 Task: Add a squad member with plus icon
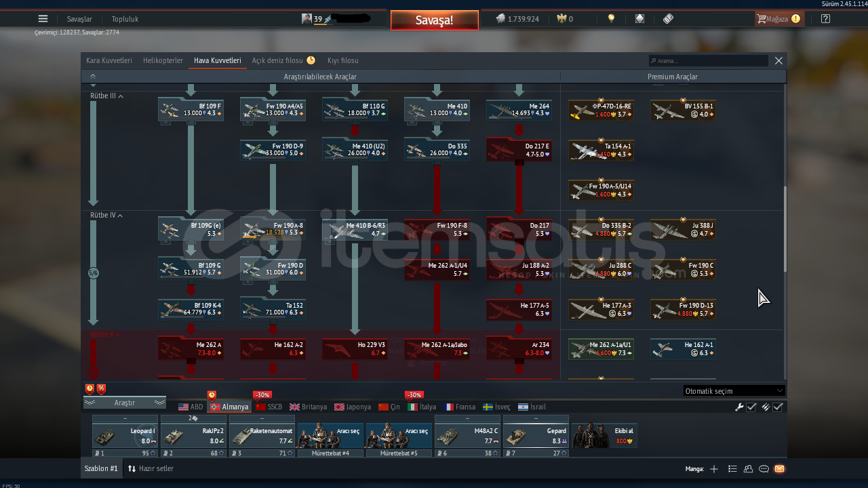pyautogui.click(x=714, y=468)
